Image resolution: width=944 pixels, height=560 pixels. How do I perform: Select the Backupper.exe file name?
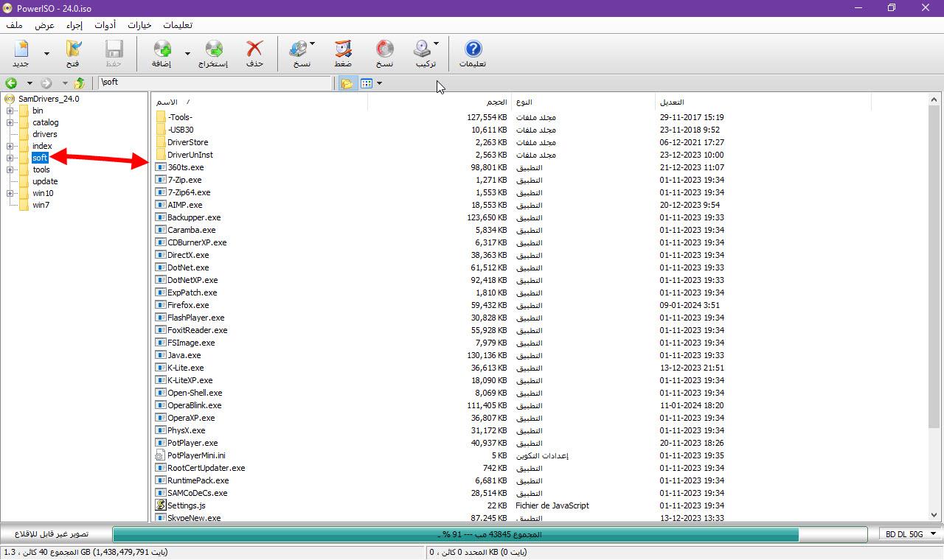194,217
